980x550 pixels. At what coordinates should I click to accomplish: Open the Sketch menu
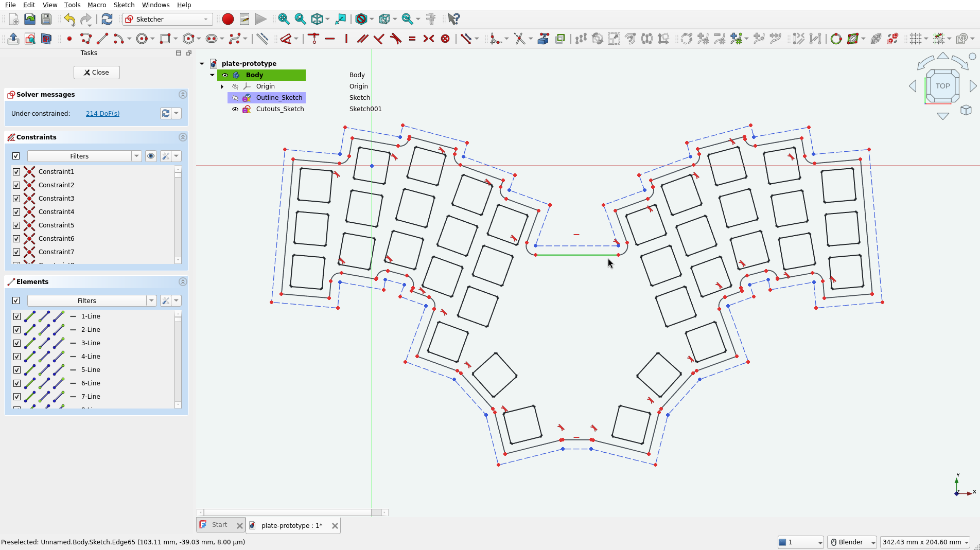point(124,5)
